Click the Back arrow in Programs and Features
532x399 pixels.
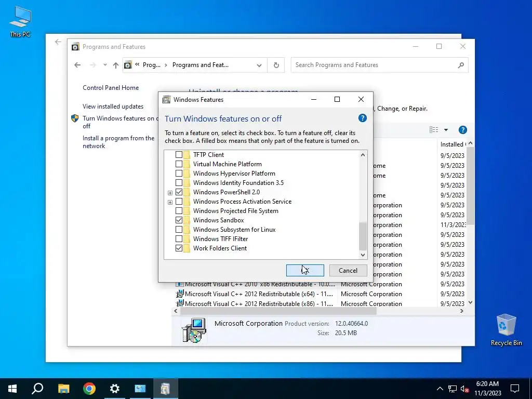[77, 65]
